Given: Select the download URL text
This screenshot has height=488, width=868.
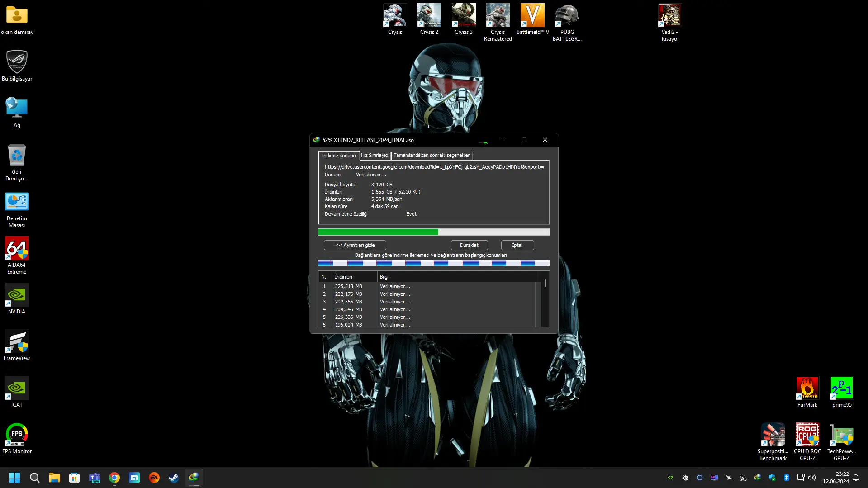Looking at the screenshot, I should tap(434, 167).
